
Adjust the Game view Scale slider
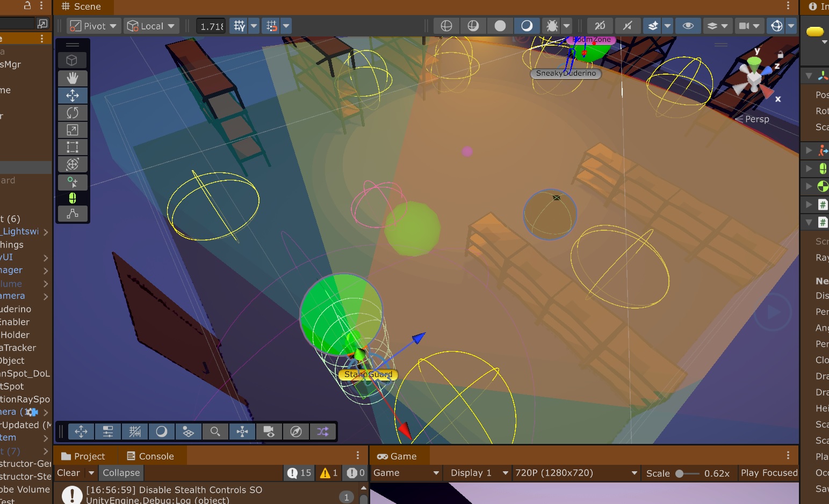688,473
